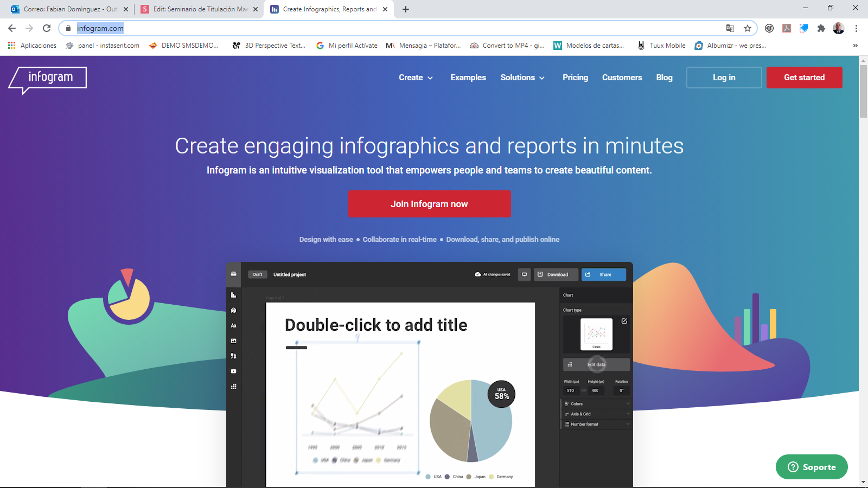
Task: Open the Tuux Mobile bookmark
Action: [661, 46]
